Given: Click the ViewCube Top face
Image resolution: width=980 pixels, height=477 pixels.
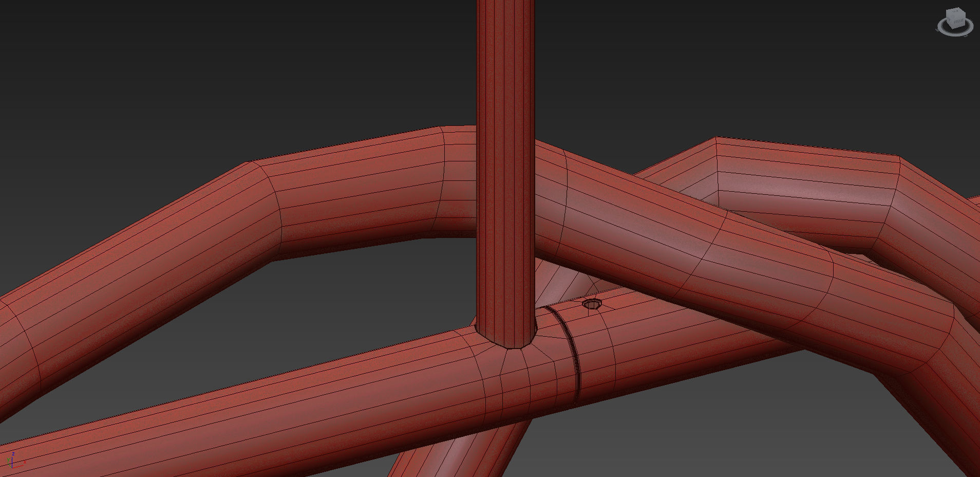Looking at the screenshot, I should [956, 11].
